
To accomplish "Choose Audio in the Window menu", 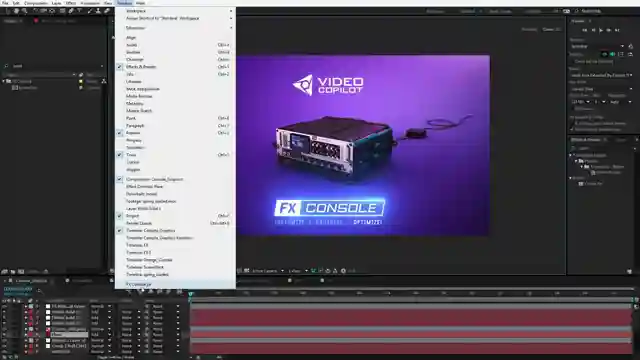I will pyautogui.click(x=175, y=45).
